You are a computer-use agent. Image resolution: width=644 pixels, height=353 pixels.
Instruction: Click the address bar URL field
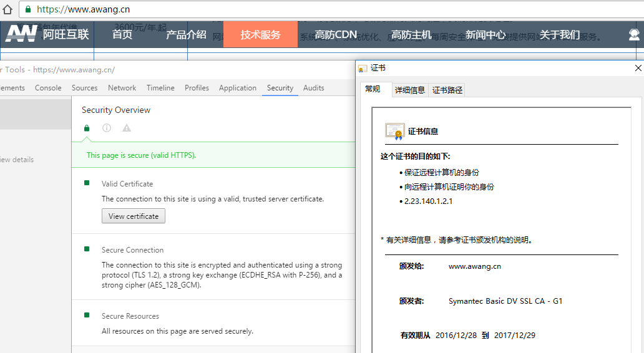coord(331,9)
